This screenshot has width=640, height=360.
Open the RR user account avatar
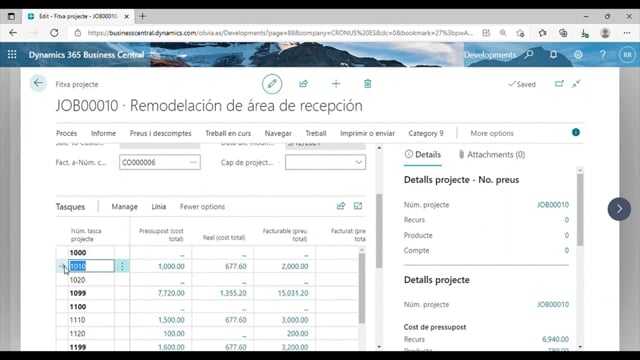tap(627, 55)
